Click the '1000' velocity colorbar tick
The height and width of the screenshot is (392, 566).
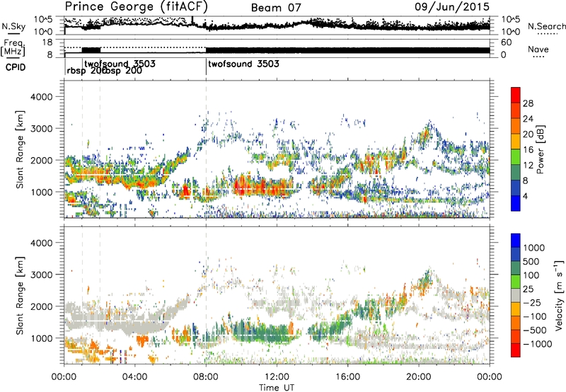point(533,248)
